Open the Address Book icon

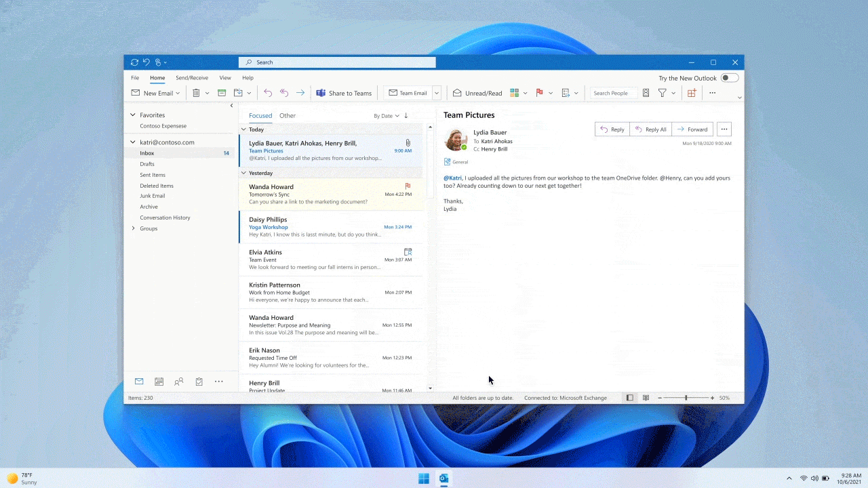[x=646, y=93]
